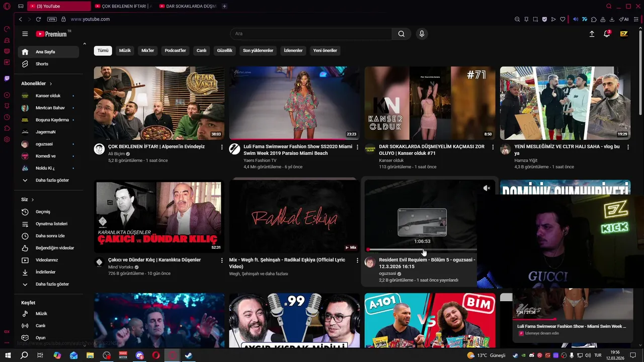Open the zoom-out magnifier in address bar
Image resolution: width=644 pixels, height=362 pixels.
(x=517, y=19)
